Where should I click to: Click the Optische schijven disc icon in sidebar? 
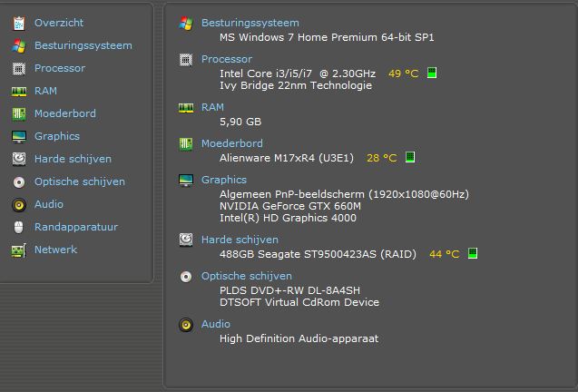coord(19,182)
